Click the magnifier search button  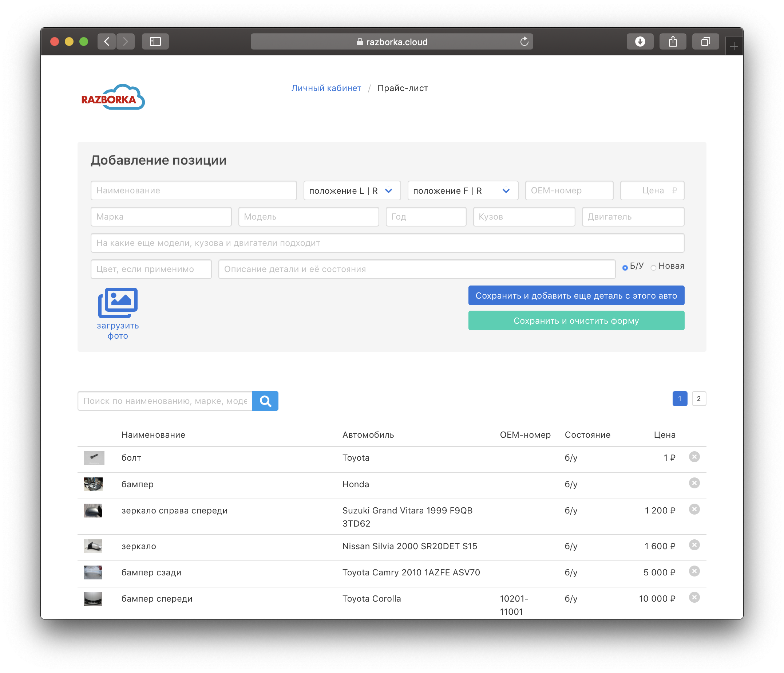265,401
